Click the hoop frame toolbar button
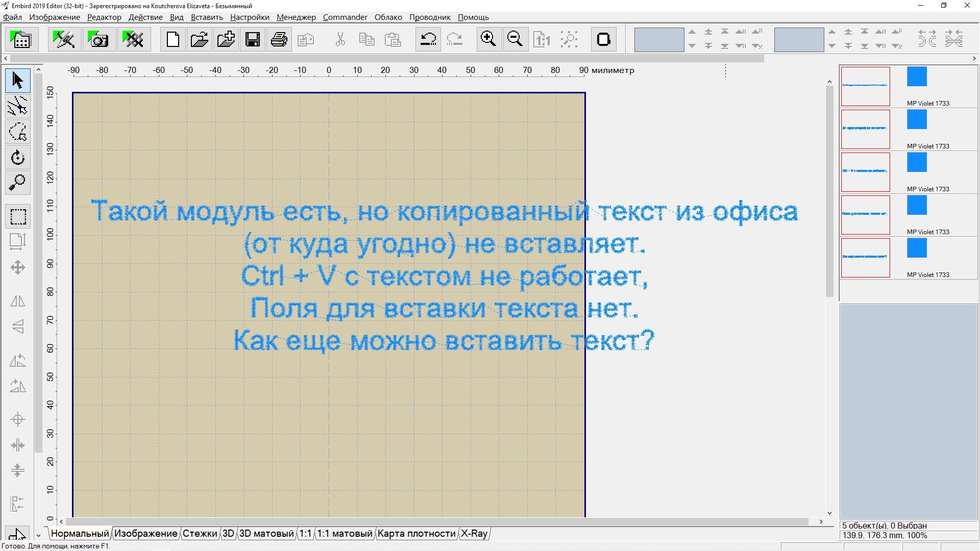 pos(604,39)
